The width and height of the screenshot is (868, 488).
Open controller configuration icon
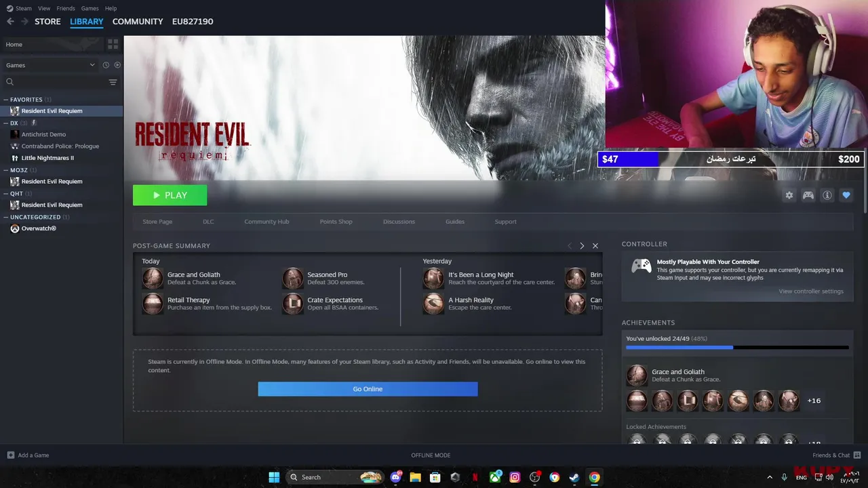point(808,195)
